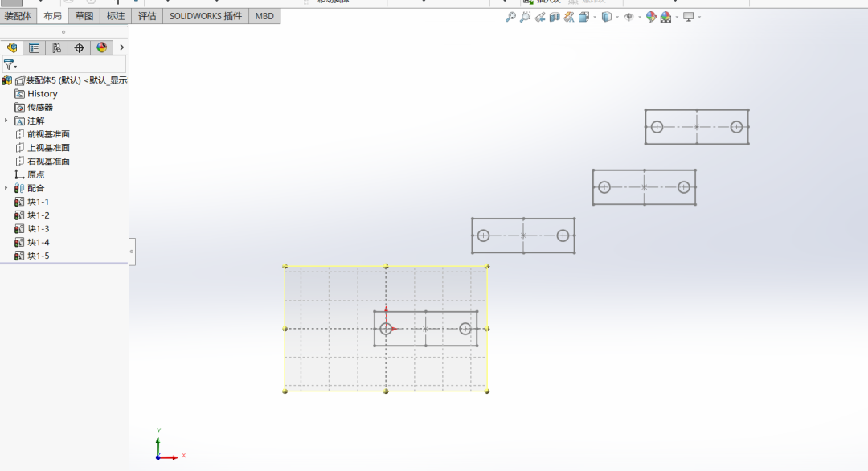Click the Previous View icon
868x471 pixels.
coord(540,17)
